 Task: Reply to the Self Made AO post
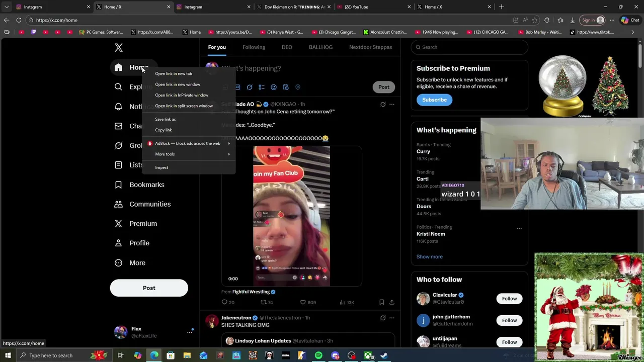(x=228, y=302)
